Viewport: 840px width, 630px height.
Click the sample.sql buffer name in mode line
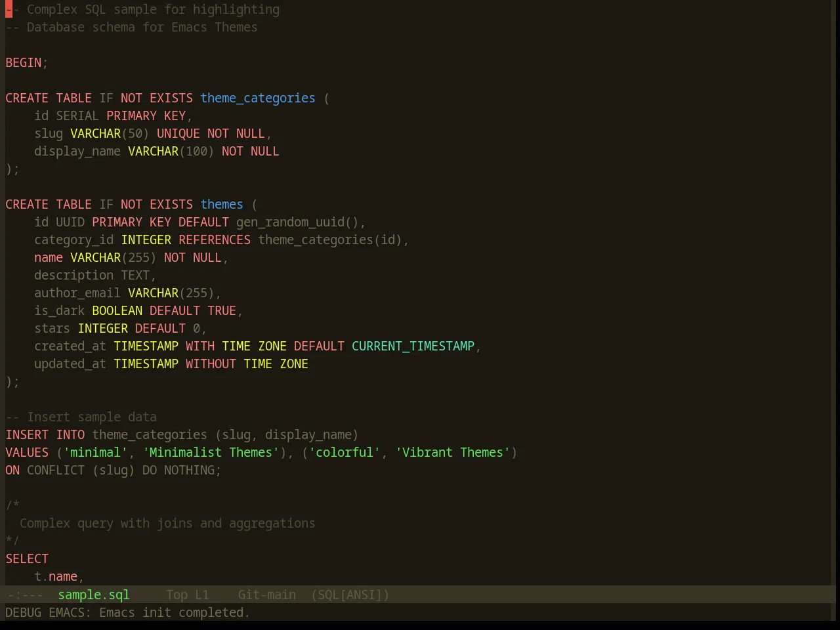coord(94,595)
